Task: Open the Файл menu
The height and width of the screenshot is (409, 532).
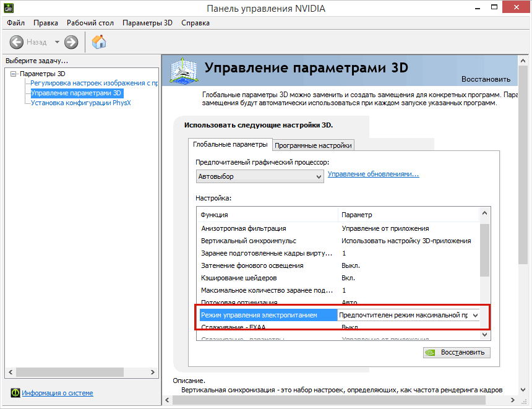Action: tap(15, 23)
